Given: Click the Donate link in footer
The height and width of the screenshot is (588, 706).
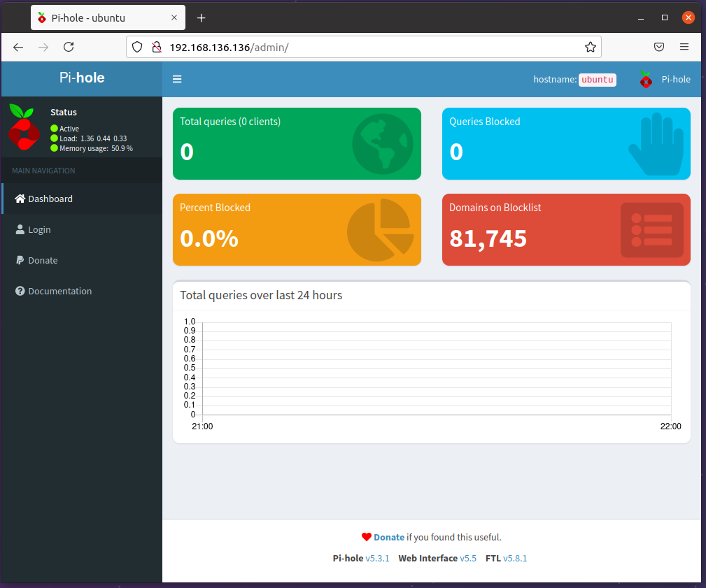Looking at the screenshot, I should tap(389, 537).
